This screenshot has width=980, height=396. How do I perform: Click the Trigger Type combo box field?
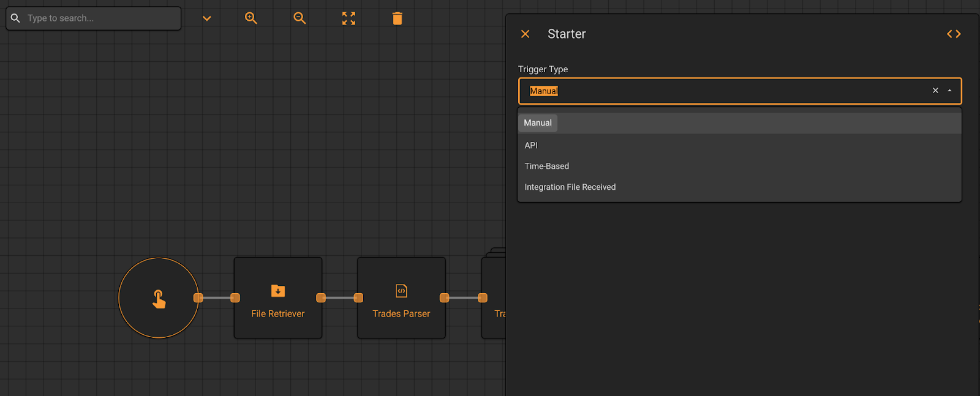pyautogui.click(x=723, y=91)
